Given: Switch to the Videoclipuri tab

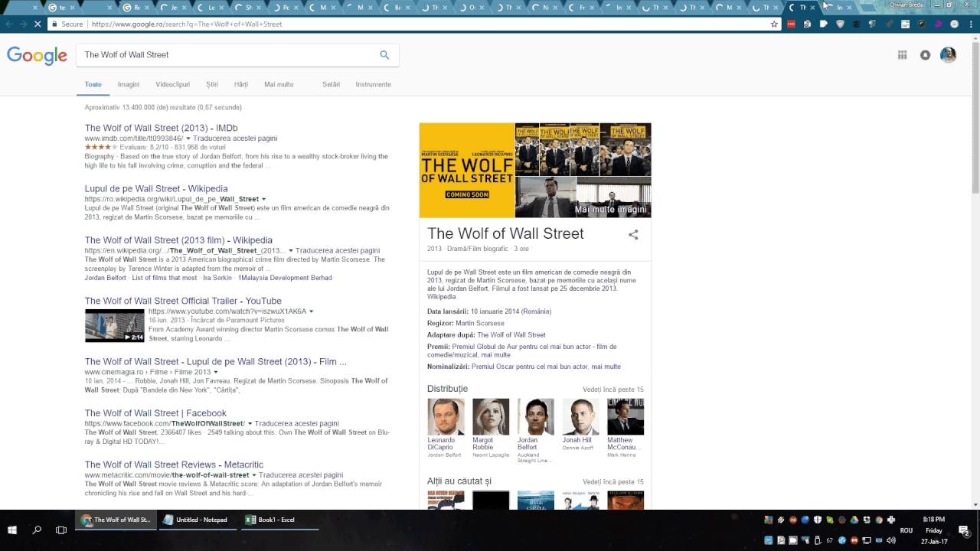Looking at the screenshot, I should [172, 84].
